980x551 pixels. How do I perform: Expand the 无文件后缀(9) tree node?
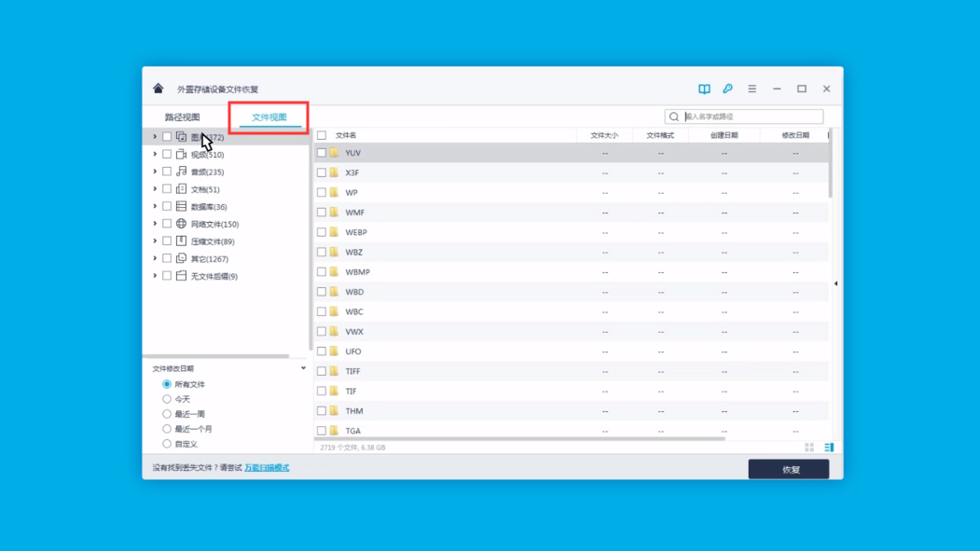(x=155, y=276)
